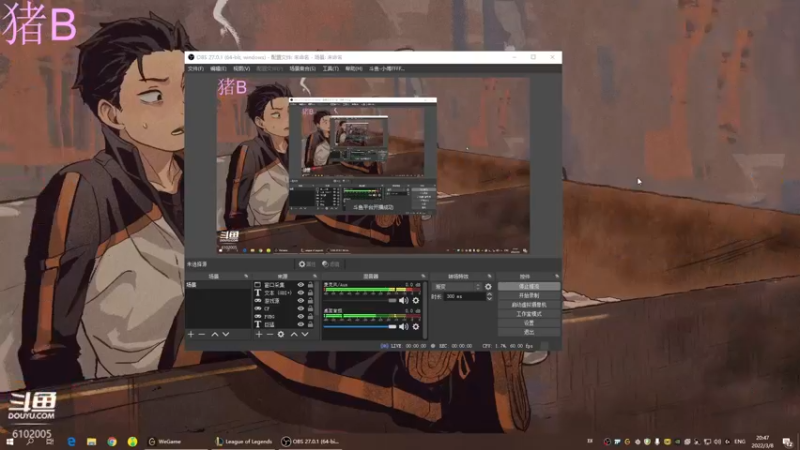The height and width of the screenshot is (450, 800).
Task: Mute the 桌面音频 speaker icon
Action: [403, 327]
